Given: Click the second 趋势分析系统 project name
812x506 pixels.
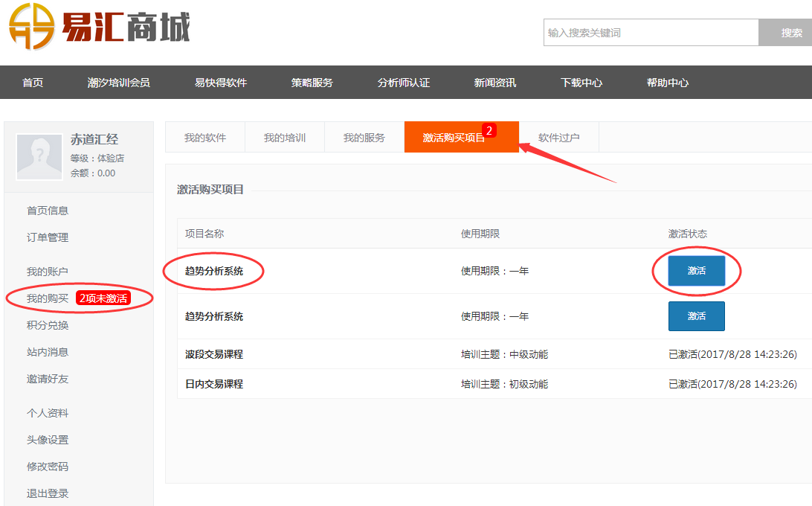Looking at the screenshot, I should [214, 316].
